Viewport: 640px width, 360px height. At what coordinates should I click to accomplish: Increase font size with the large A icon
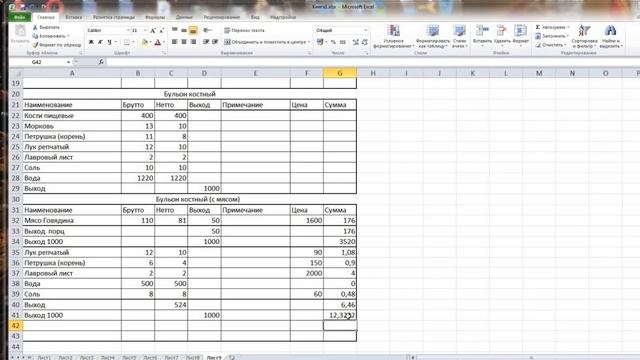point(153,31)
